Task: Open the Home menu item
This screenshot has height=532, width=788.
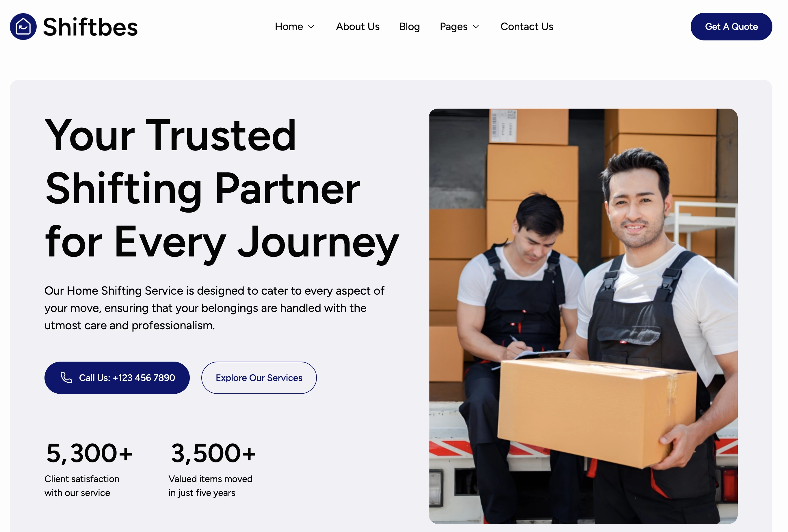Action: [x=289, y=27]
